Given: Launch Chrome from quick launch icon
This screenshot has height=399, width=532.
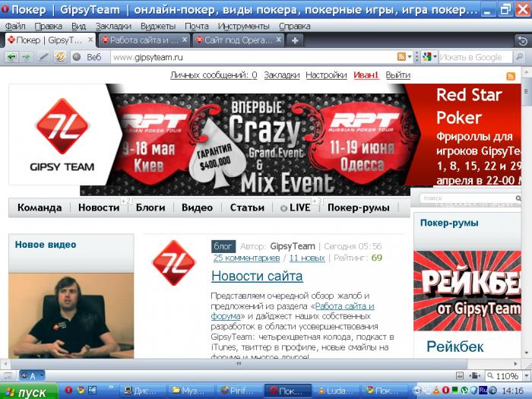Looking at the screenshot, I should (x=81, y=391).
